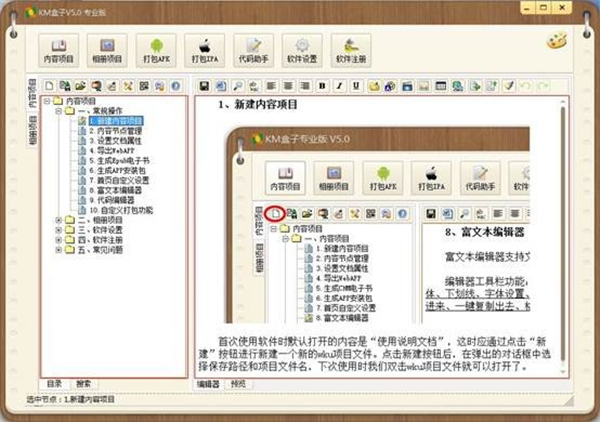Expand the 五、常见问题 tree node
The image size is (600, 422).
pyautogui.click(x=58, y=249)
